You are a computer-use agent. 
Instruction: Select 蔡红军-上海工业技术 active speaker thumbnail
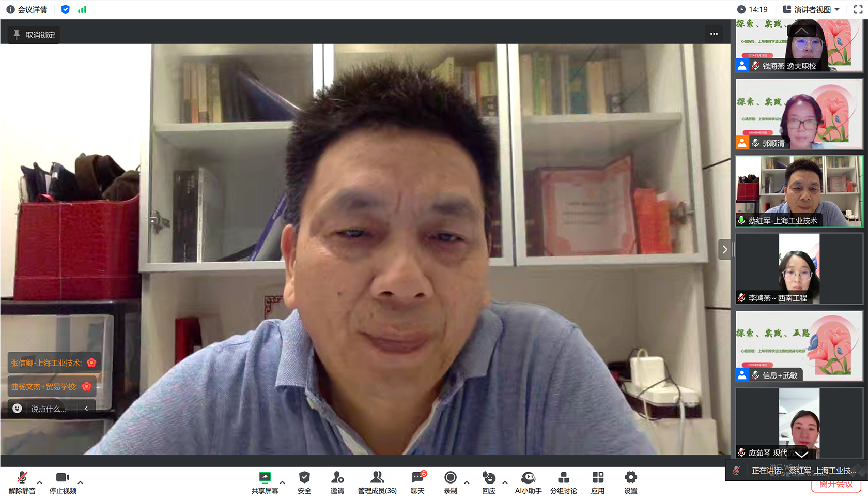point(799,191)
